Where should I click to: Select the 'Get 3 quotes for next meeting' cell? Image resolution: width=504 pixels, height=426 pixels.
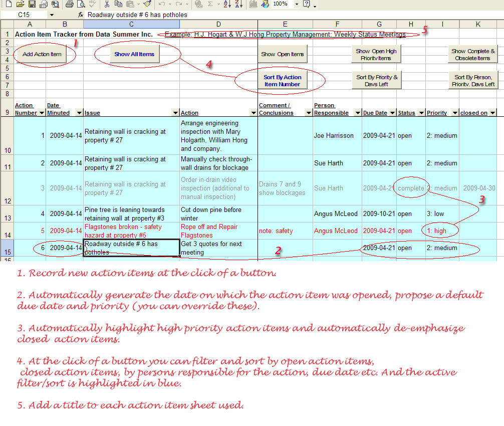218,248
